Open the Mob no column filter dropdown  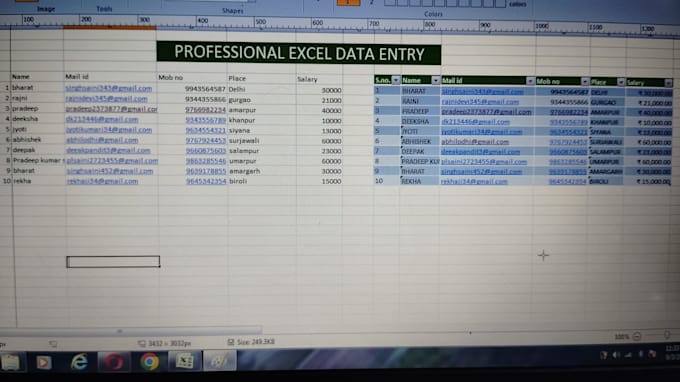[x=585, y=82]
